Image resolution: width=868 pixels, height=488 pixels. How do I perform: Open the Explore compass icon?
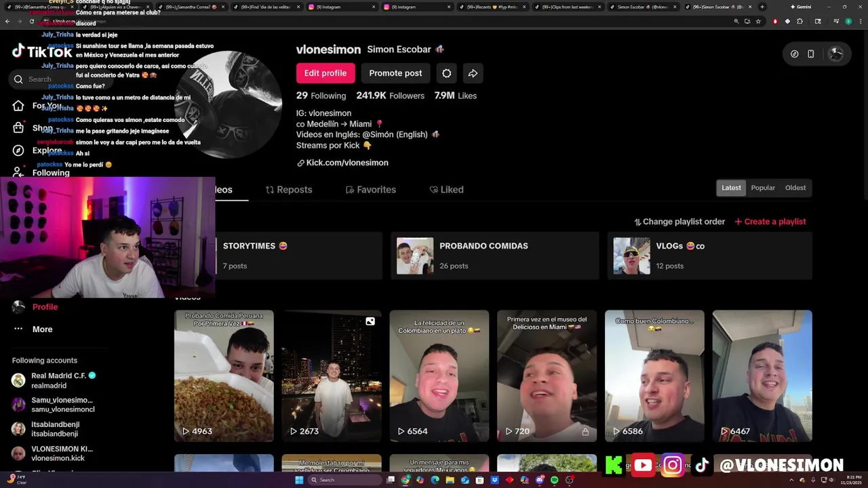[18, 150]
